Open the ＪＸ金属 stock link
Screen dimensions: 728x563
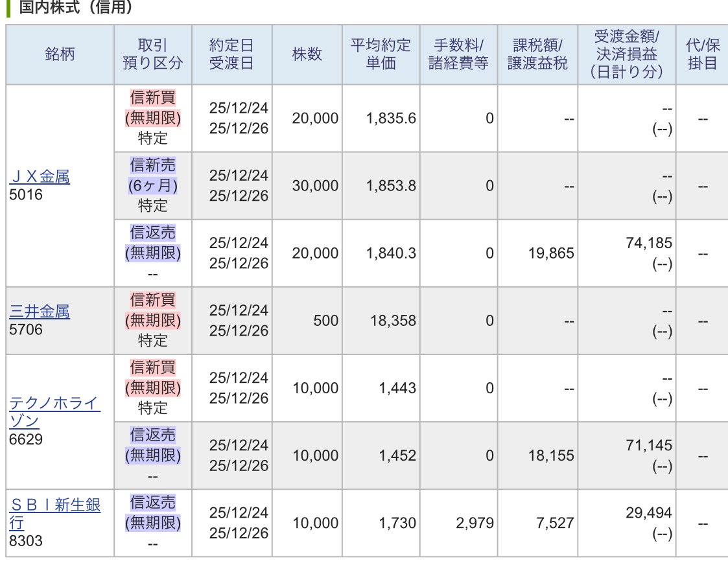(40, 177)
